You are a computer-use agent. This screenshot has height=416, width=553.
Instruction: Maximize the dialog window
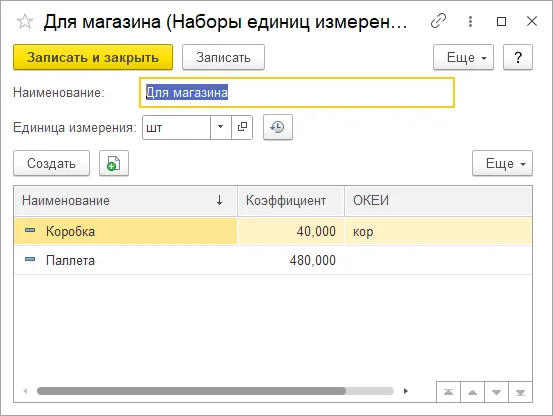coord(501,22)
